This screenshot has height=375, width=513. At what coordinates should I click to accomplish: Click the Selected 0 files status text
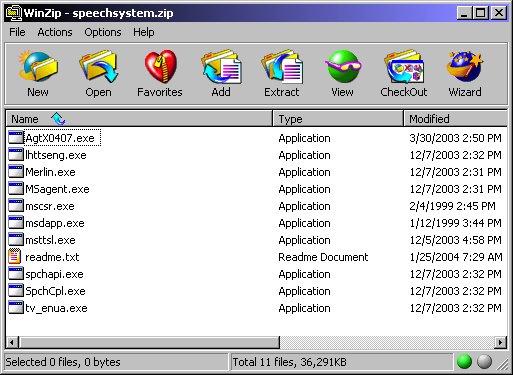tap(63, 362)
